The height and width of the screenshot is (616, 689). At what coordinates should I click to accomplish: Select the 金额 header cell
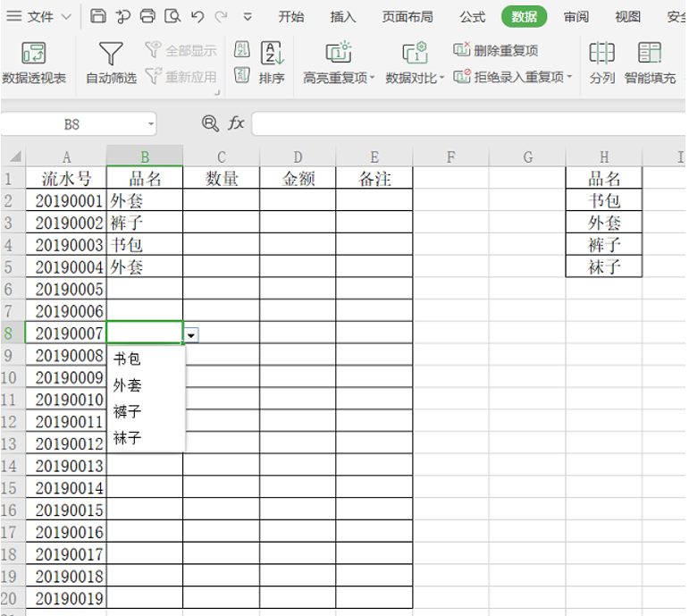(298, 179)
